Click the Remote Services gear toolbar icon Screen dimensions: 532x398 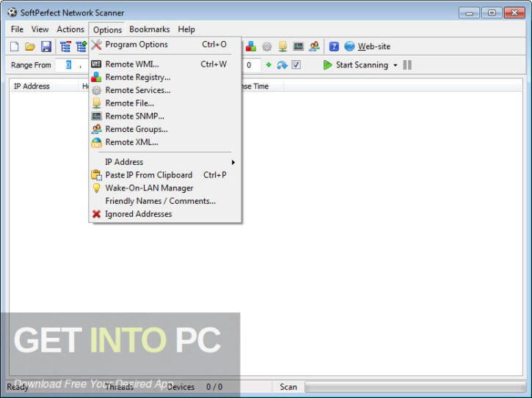(267, 46)
